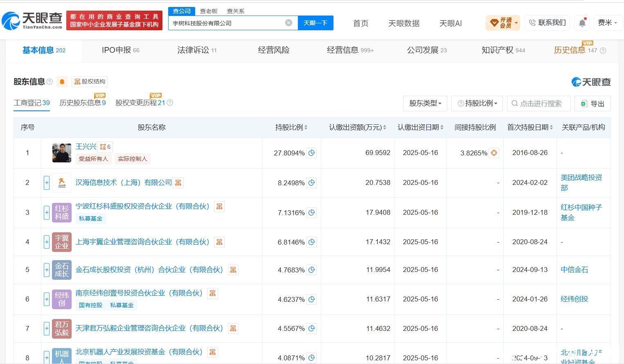
Task: Click structure icon next to 金石成长股权投资
Action: (233, 270)
